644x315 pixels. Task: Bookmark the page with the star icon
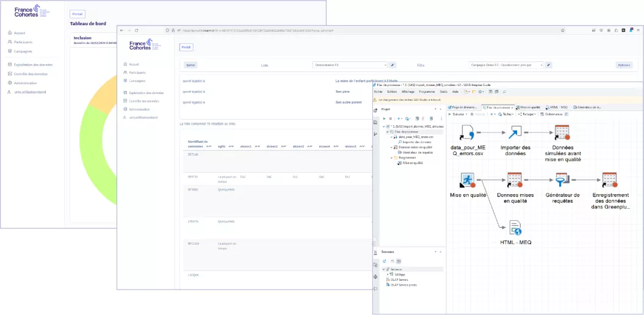click(x=563, y=31)
